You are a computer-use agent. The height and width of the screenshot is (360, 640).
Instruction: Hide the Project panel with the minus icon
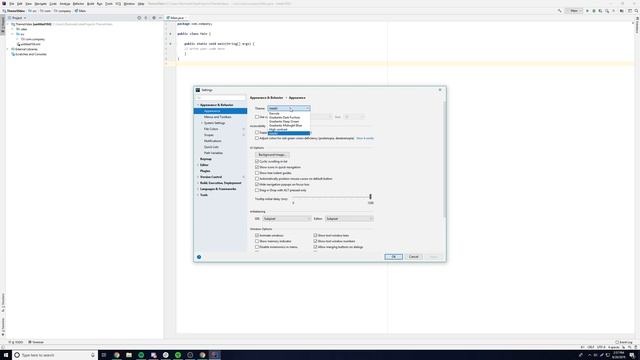point(160,18)
